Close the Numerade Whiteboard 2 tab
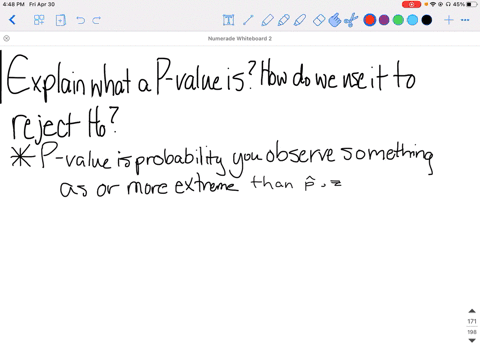Image resolution: width=480 pixels, height=360 pixels. point(6,38)
